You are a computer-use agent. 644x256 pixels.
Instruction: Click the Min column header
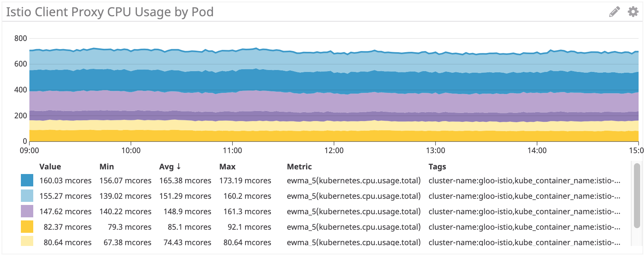coord(107,167)
